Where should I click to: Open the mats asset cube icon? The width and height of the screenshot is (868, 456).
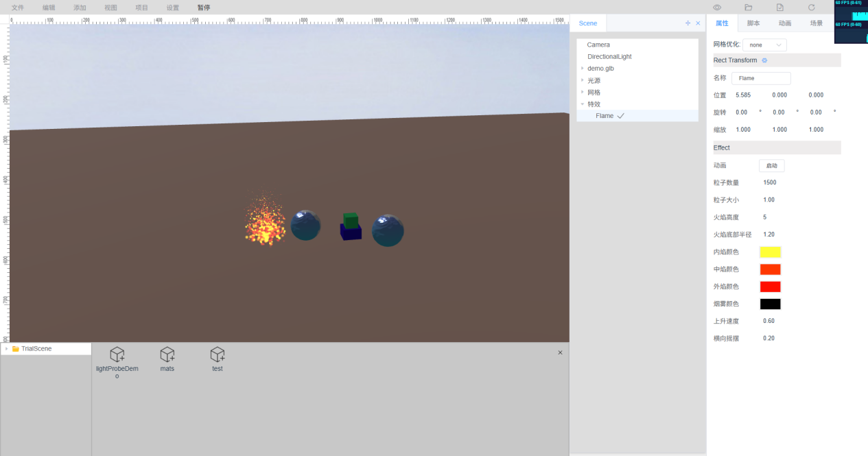(167, 354)
